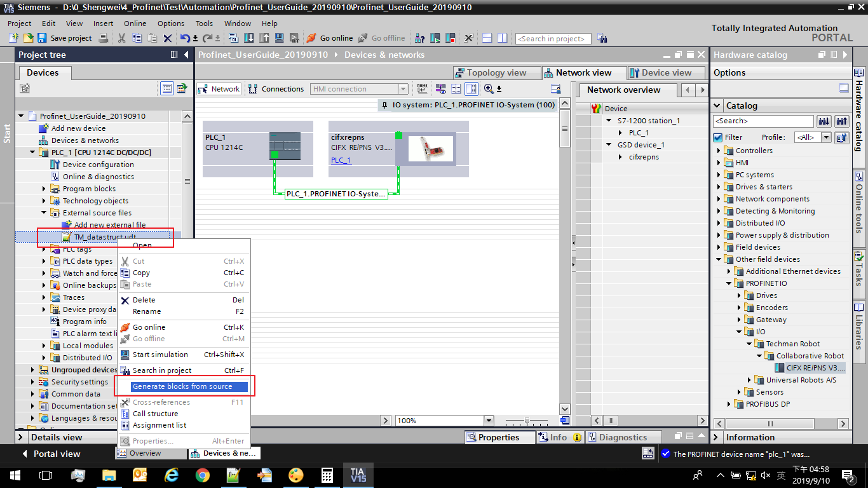Image resolution: width=868 pixels, height=488 pixels.
Task: Open Chrome from Windows taskbar
Action: [203, 475]
